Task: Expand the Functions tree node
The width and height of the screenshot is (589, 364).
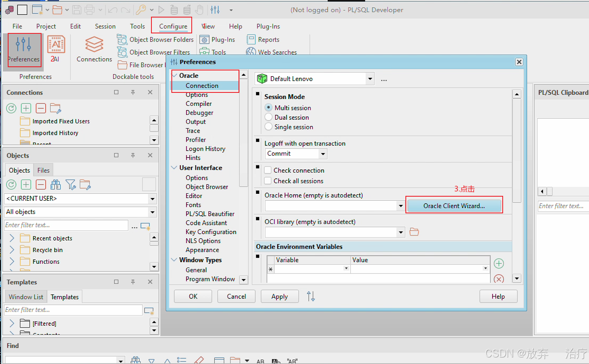Action: 11,261
